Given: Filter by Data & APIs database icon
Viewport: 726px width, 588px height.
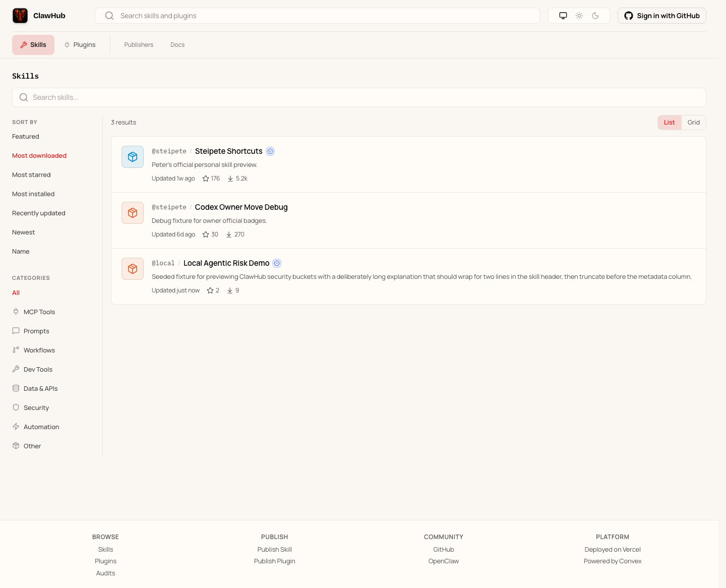Looking at the screenshot, I should click(16, 388).
